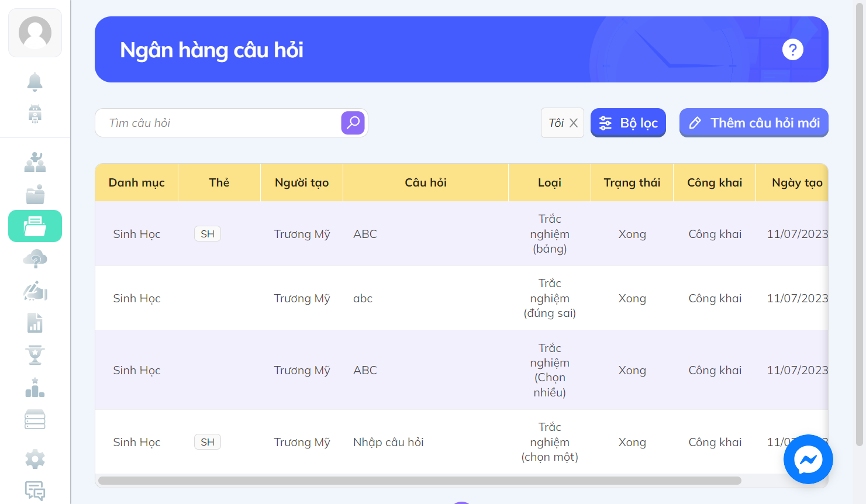The image size is (866, 504).
Task: Click "Trắc nghiệm (chọn một)" type cell
Action: (550, 442)
